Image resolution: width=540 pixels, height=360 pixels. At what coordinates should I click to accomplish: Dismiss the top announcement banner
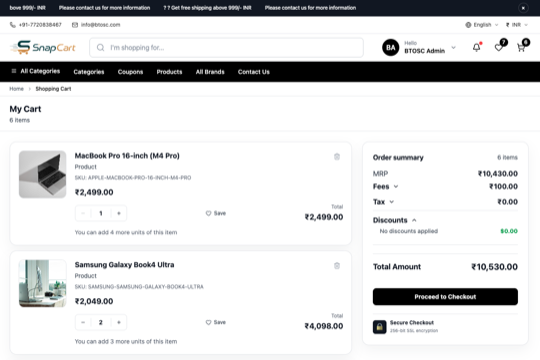pos(523,8)
